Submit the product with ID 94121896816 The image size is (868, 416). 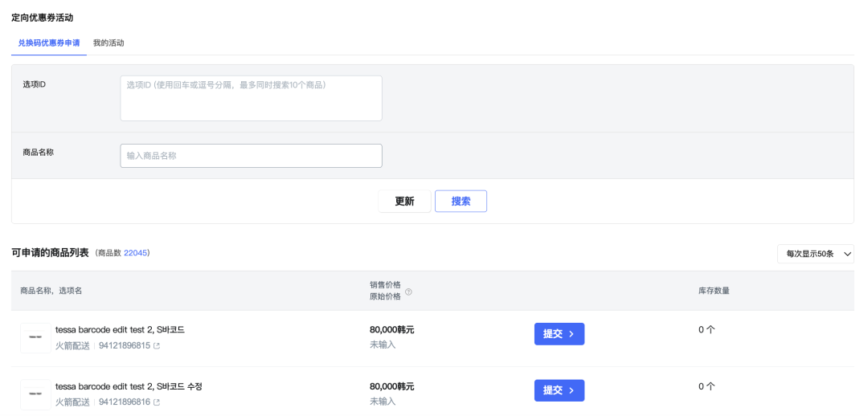559,390
